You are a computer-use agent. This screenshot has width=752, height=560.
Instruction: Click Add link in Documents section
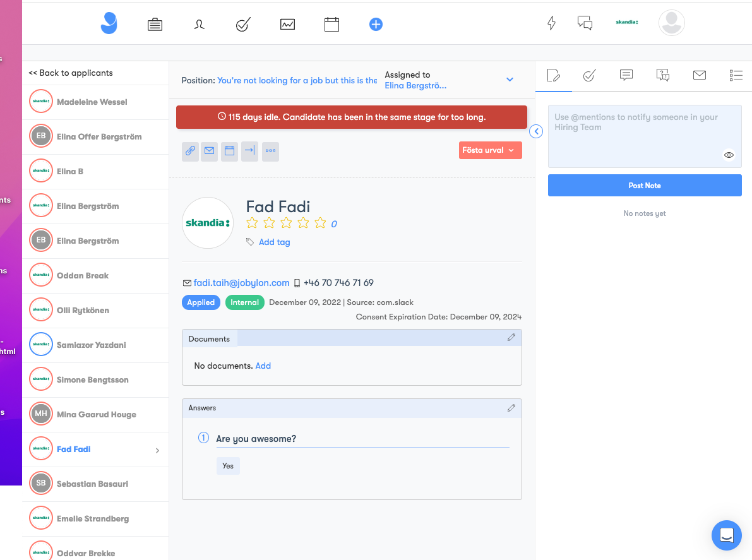point(263,366)
